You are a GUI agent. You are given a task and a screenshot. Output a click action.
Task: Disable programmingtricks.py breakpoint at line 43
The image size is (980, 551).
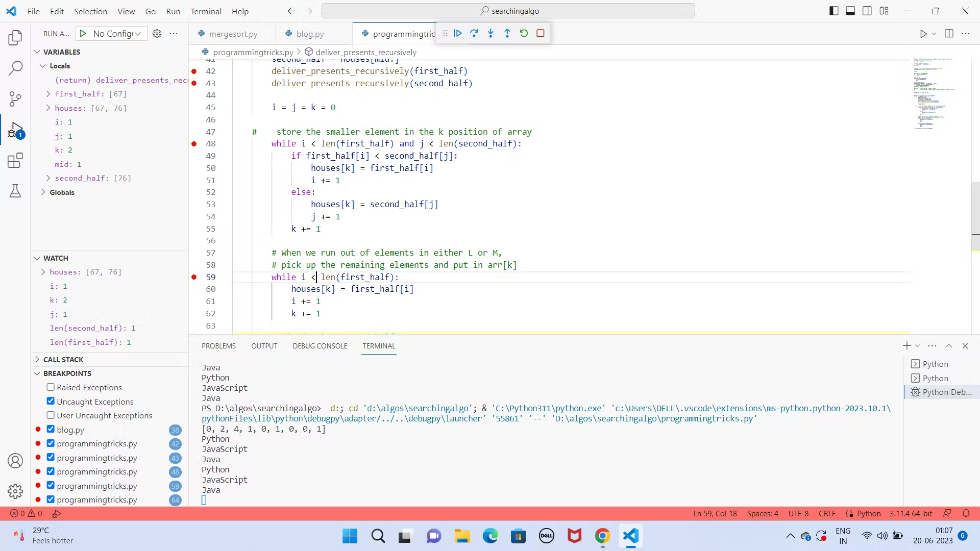tap(51, 457)
